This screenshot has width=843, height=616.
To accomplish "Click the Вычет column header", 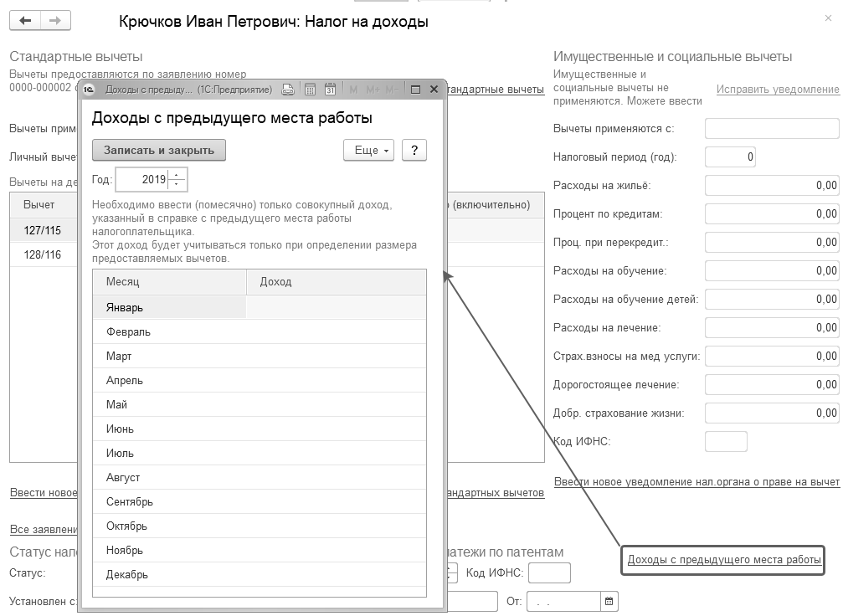I will coord(44,205).
